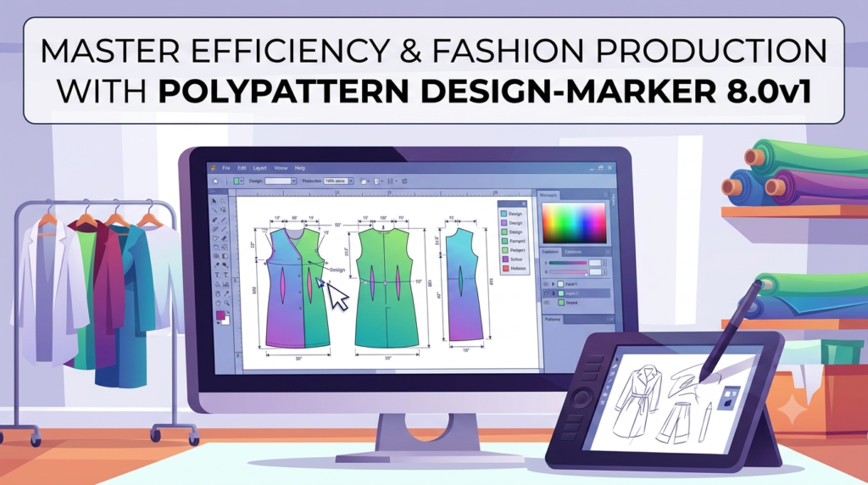Close the floating Design swatch palette
The height and width of the screenshot is (485, 868).
524,203
